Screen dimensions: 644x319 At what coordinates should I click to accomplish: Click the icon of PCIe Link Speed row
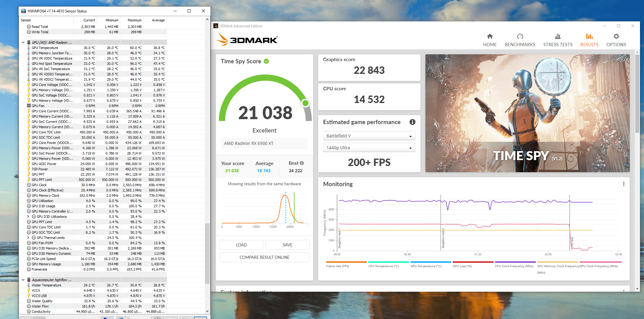[29, 259]
